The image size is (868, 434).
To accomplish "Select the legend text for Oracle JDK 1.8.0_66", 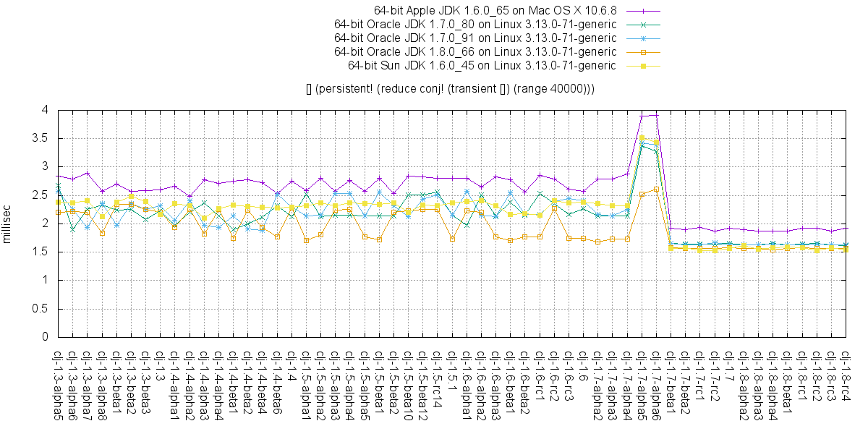I will (475, 51).
